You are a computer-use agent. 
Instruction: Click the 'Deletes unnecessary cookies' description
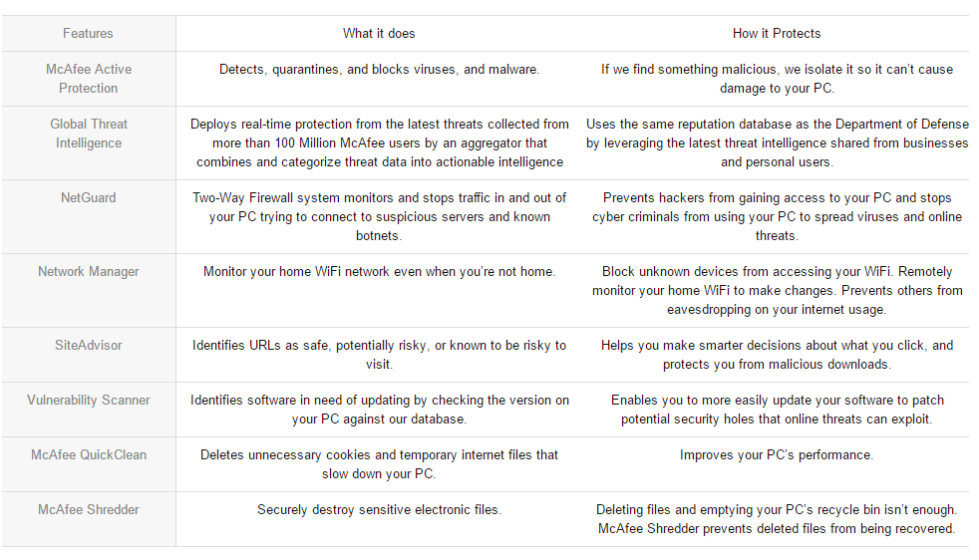(379, 464)
